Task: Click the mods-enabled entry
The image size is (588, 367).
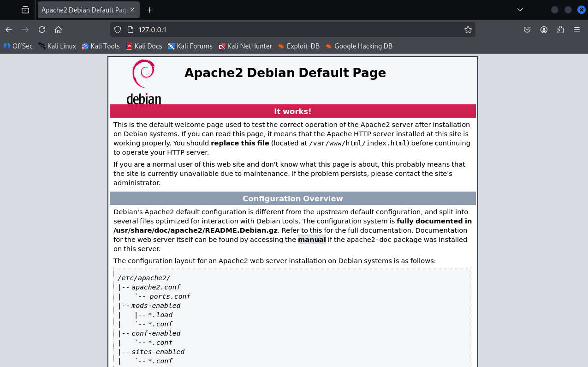Action: pyautogui.click(x=156, y=306)
